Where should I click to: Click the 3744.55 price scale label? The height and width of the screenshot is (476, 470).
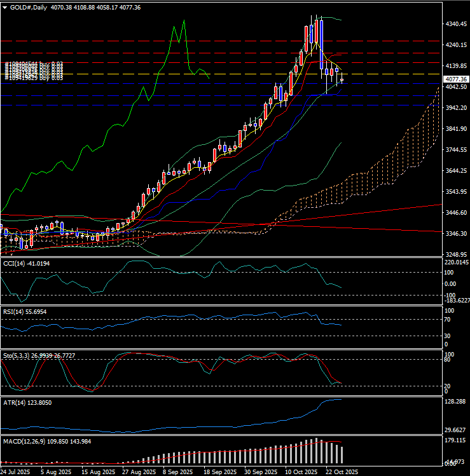455,150
